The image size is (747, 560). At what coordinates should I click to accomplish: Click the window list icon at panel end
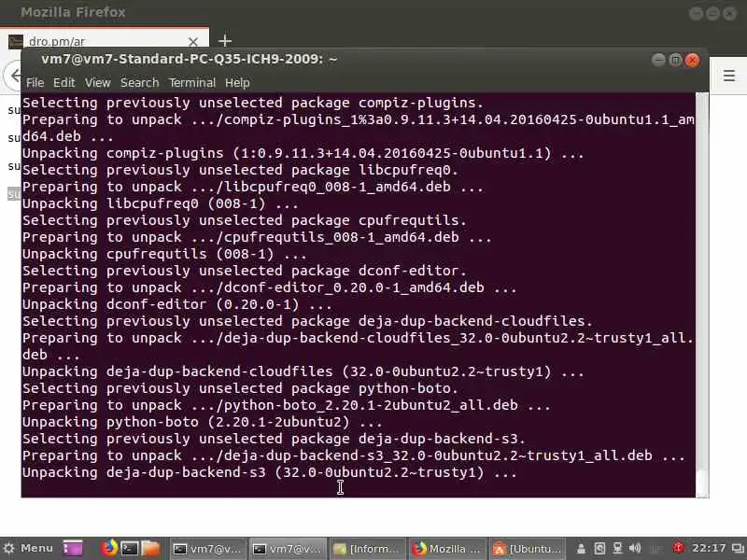[739, 549]
